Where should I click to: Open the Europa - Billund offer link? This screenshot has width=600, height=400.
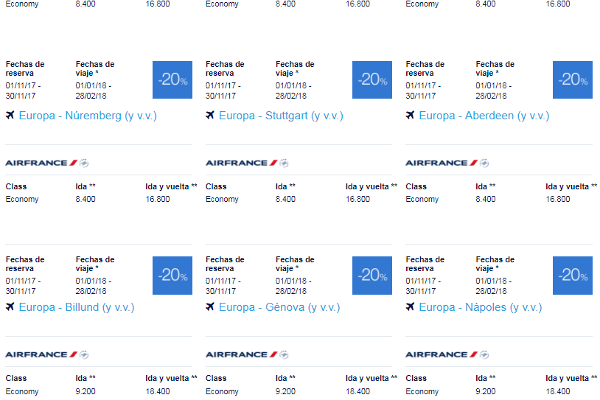[x=77, y=307]
